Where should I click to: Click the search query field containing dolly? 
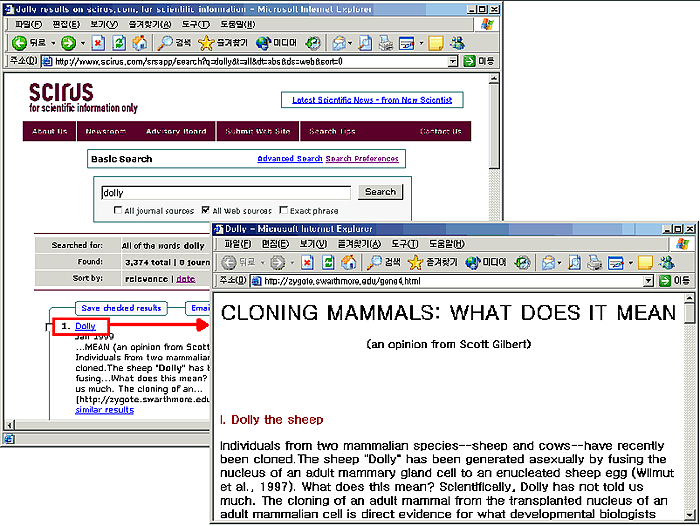(x=225, y=192)
